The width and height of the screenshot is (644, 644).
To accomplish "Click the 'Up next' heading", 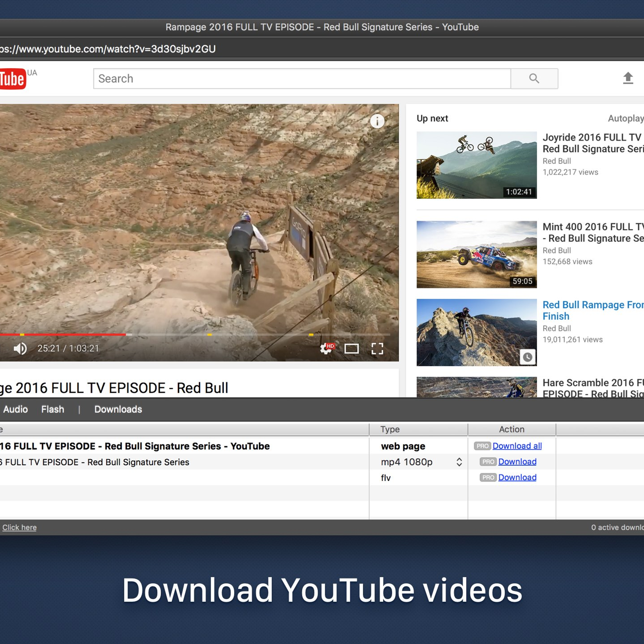I will click(432, 118).
